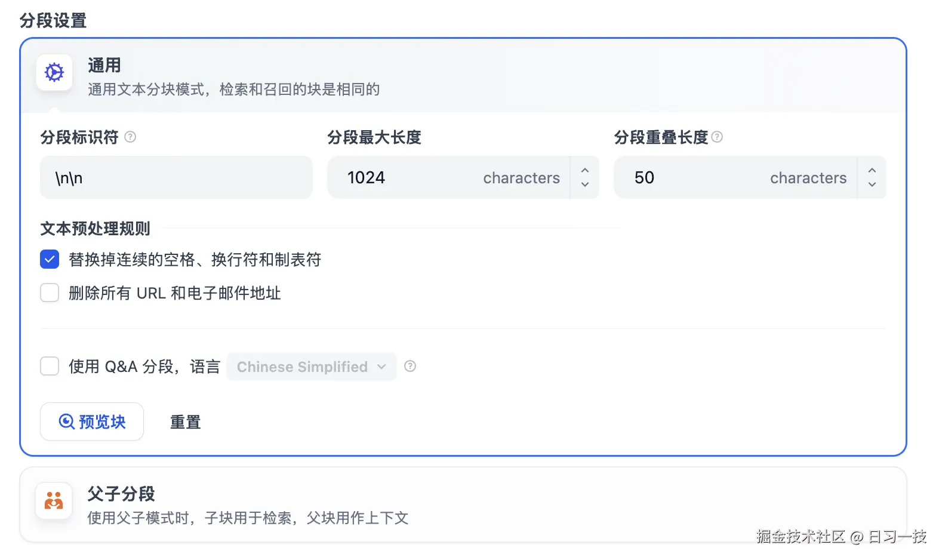The image size is (942, 560).
Task: Click the 父子分段 parent-child icon
Action: click(54, 500)
